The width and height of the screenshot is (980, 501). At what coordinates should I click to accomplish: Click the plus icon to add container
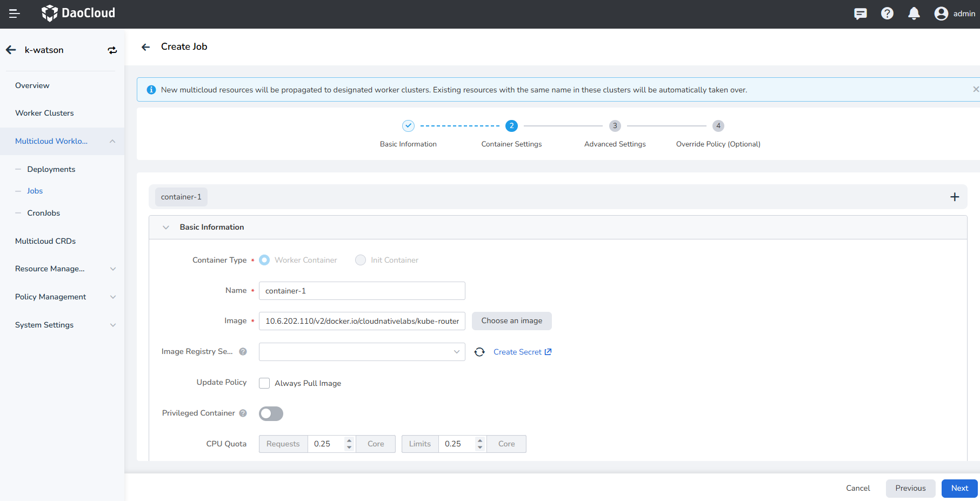coord(955,197)
